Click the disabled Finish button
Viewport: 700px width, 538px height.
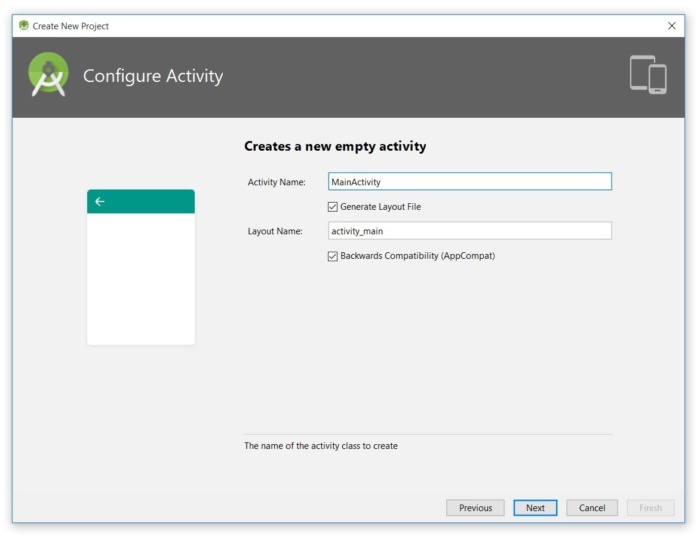[650, 508]
